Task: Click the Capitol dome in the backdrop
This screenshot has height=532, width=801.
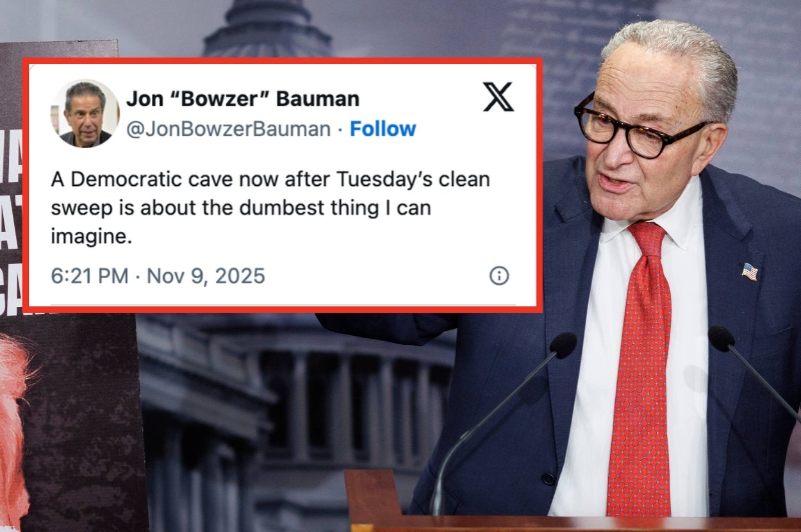Action: 268,29
